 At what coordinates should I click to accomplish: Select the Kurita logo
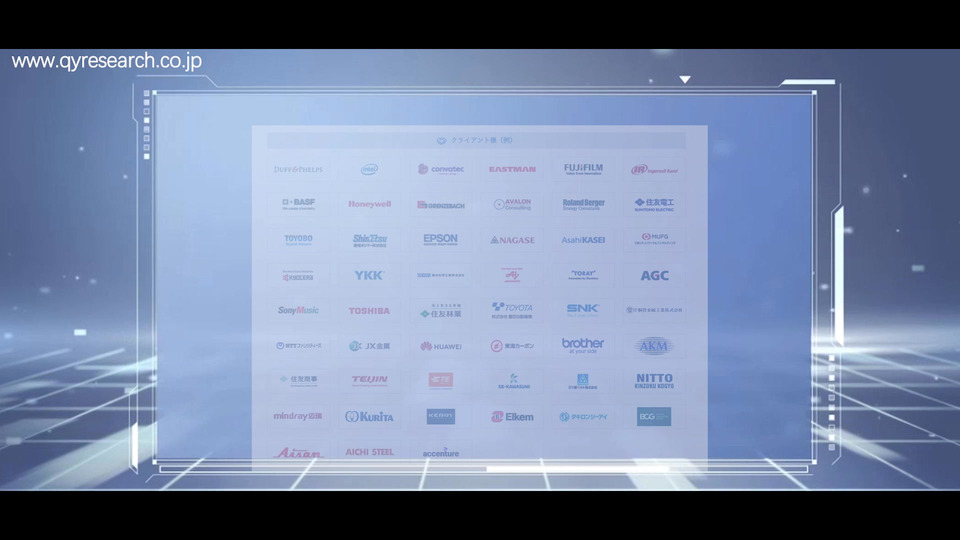pyautogui.click(x=369, y=416)
